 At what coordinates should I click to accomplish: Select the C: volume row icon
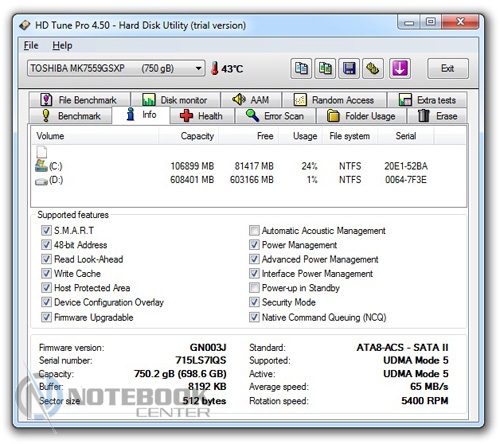pyautogui.click(x=41, y=166)
